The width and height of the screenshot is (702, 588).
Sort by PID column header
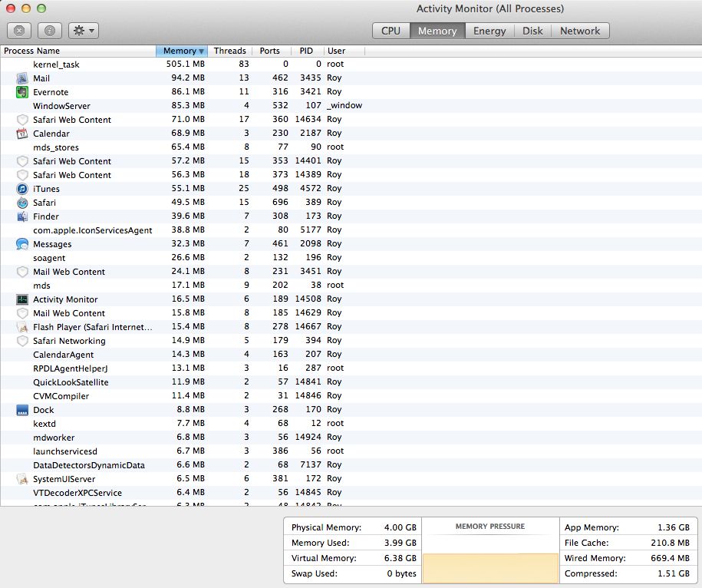(306, 51)
